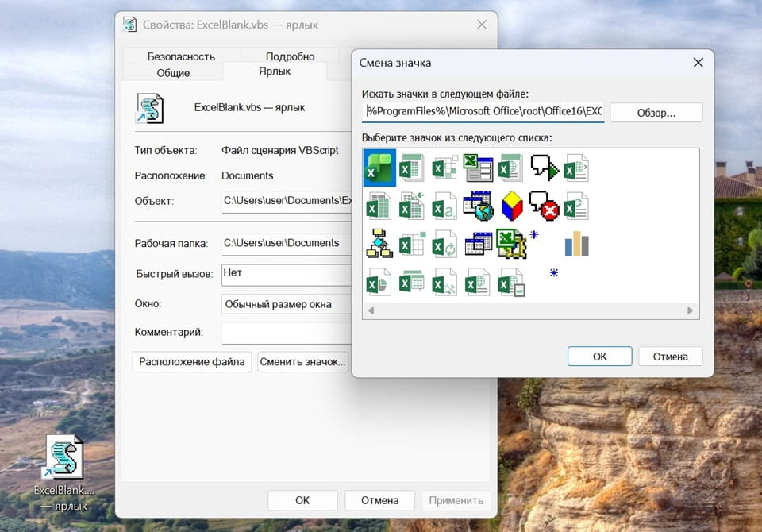
Task: Choose the calendar with globe icon
Action: tap(478, 206)
